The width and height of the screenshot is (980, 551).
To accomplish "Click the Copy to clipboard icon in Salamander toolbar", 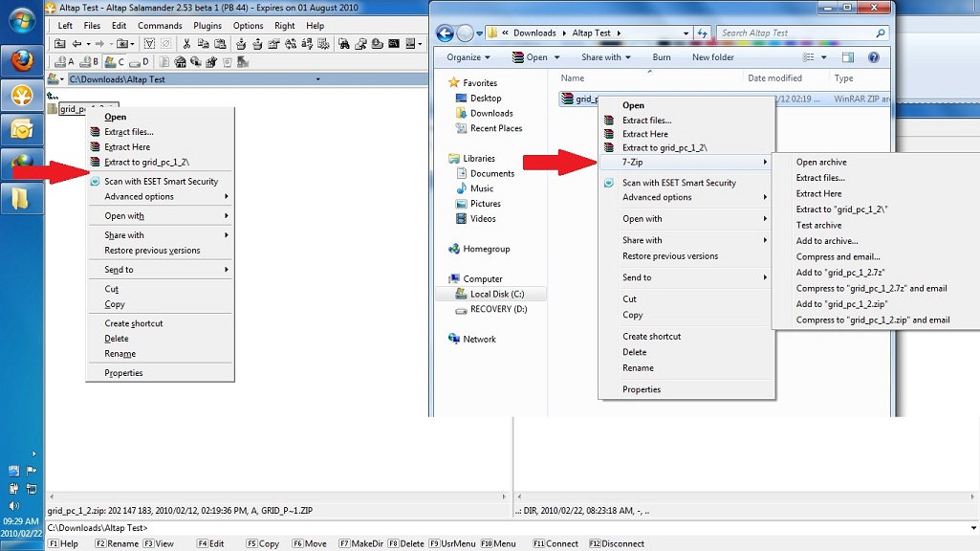I will point(203,44).
